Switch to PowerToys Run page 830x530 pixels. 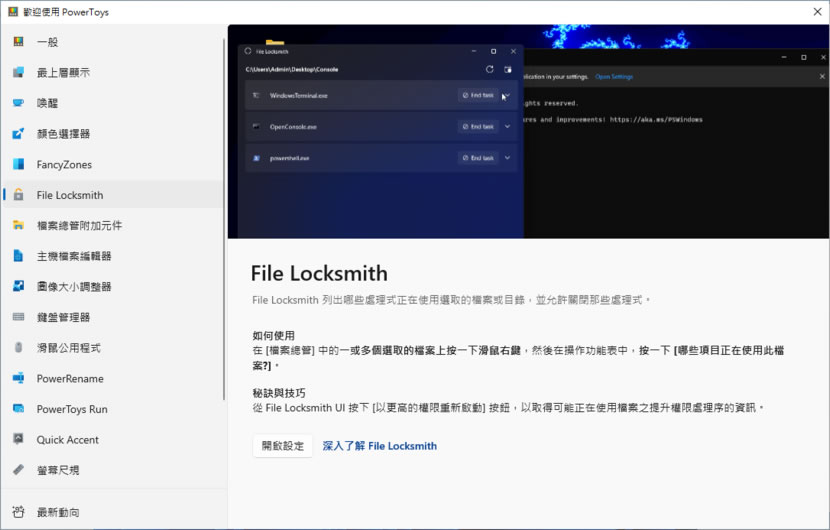72,409
